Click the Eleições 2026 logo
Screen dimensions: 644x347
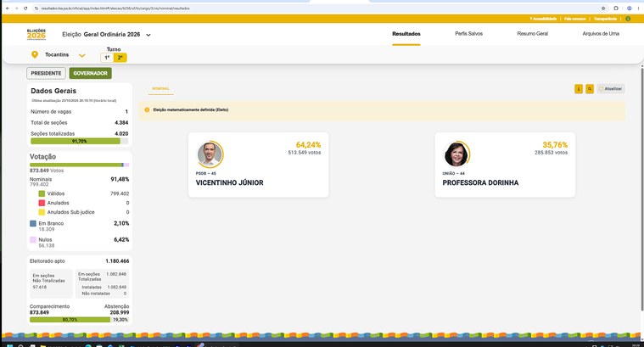click(x=36, y=35)
